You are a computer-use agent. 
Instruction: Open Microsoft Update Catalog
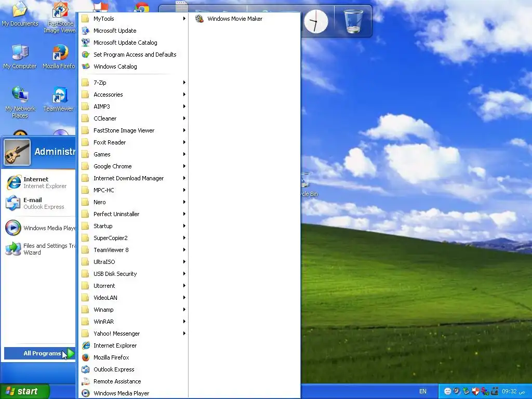132,43
